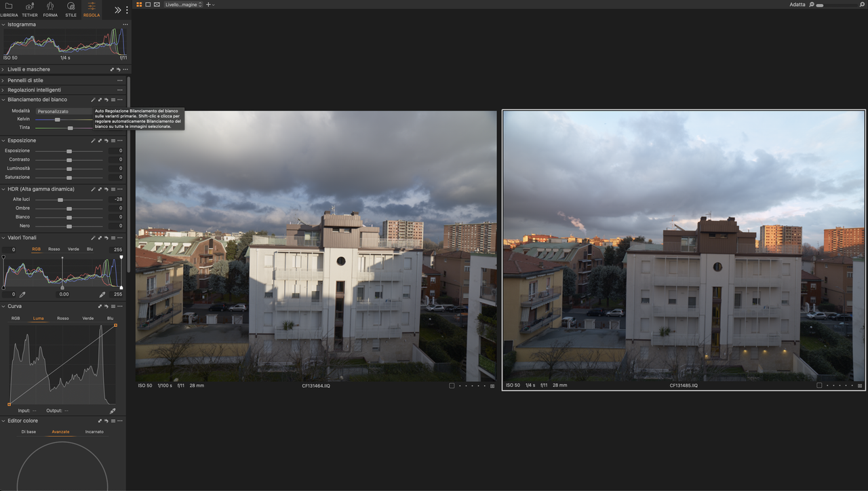Collapse the Esposizione panel

[x=3, y=140]
